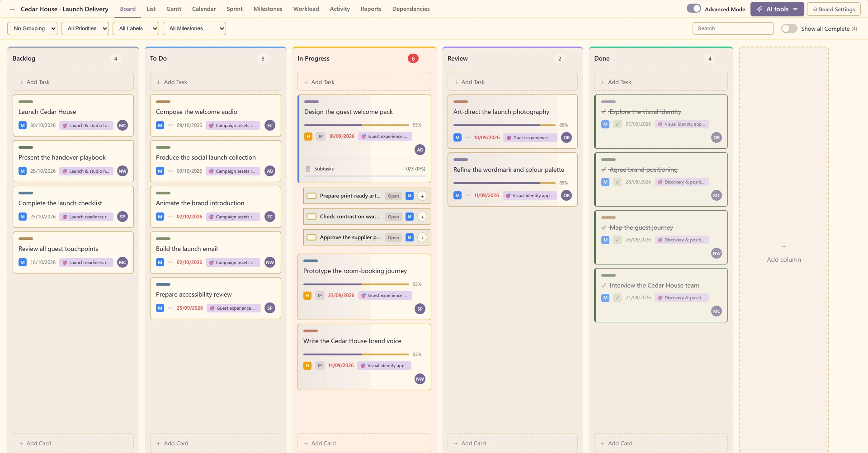Click the plus icon above Add column
Image resolution: width=868 pixels, height=453 pixels.
coord(784,246)
